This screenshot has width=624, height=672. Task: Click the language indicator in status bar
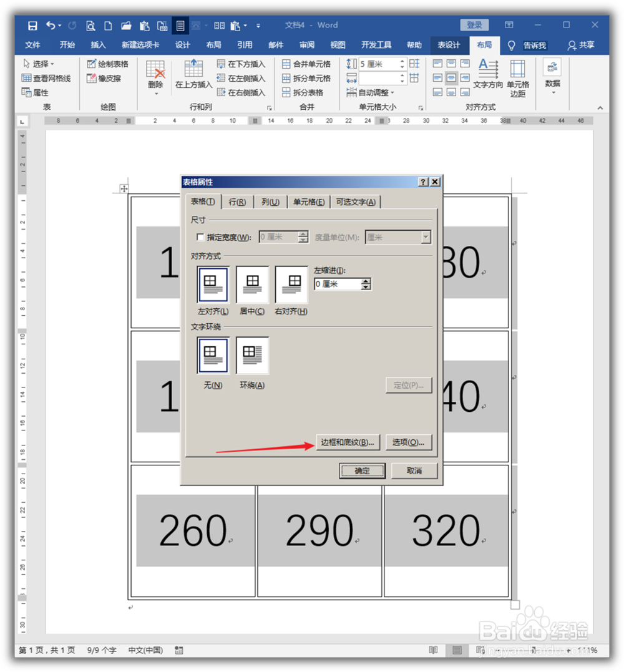(x=146, y=650)
